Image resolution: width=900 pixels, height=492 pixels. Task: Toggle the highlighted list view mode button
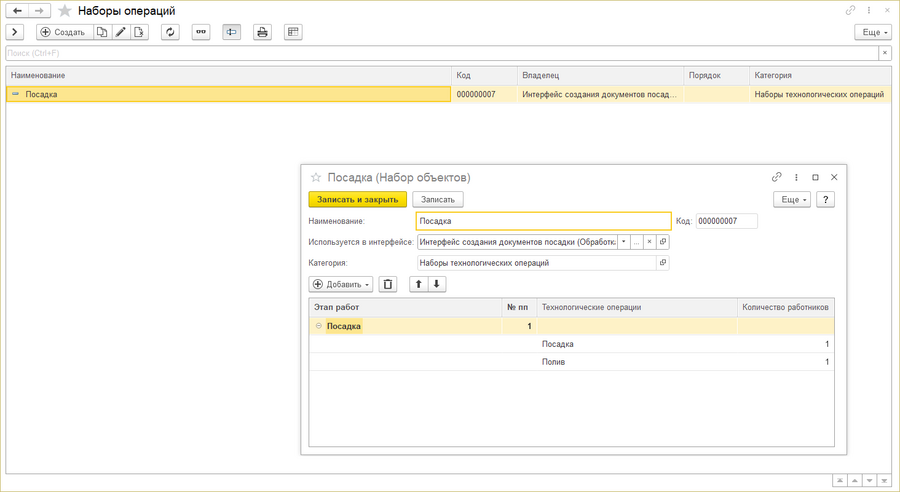pyautogui.click(x=231, y=32)
